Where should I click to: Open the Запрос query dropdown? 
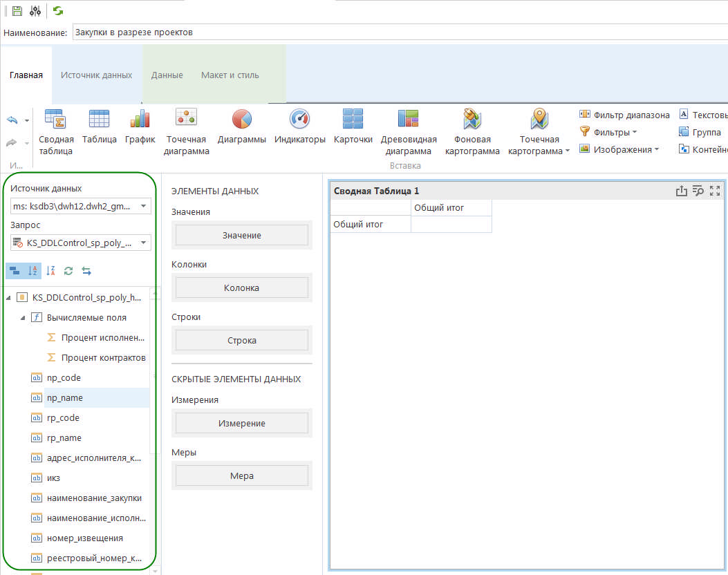click(143, 243)
